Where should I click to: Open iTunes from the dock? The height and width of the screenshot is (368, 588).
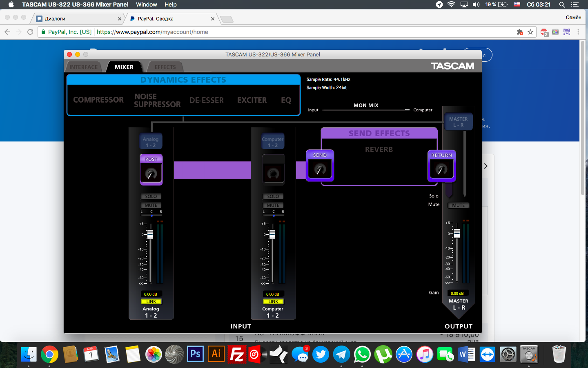tap(425, 354)
